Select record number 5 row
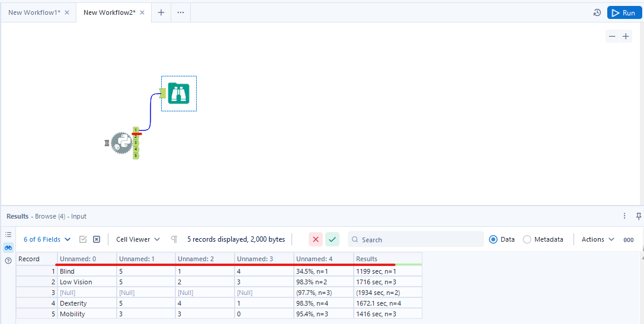This screenshot has width=644, height=324. tap(37, 314)
